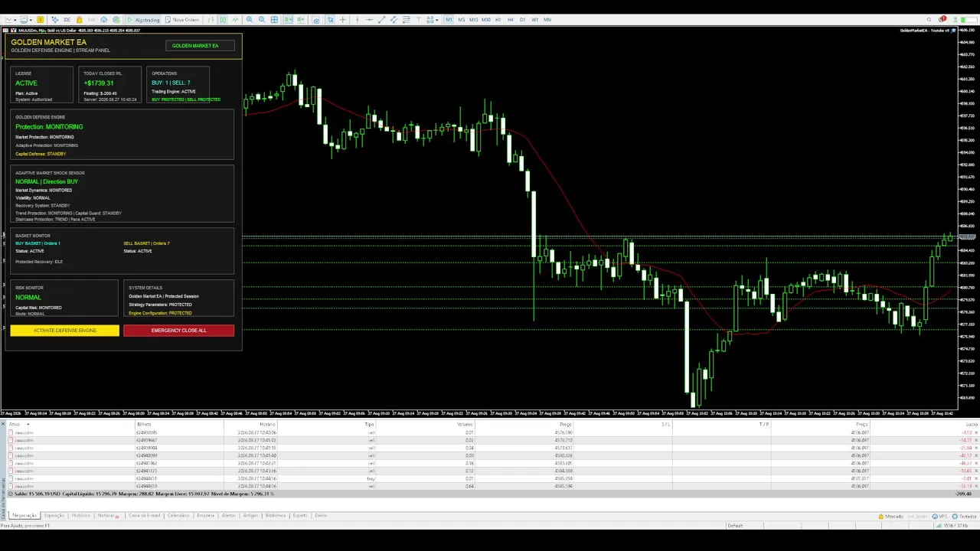The height and width of the screenshot is (551, 980).
Task: Click the IDE MetaEditor icon
Action: (x=67, y=19)
